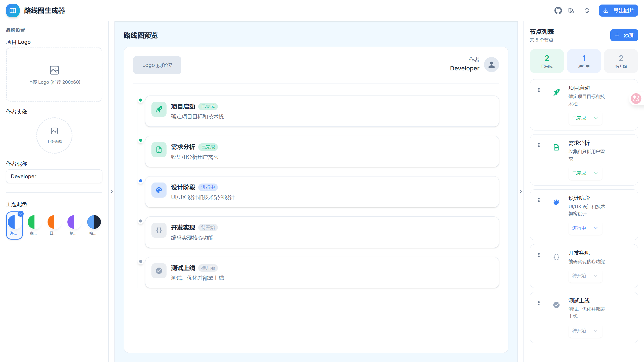Click the 导出图片 export button

618,11
